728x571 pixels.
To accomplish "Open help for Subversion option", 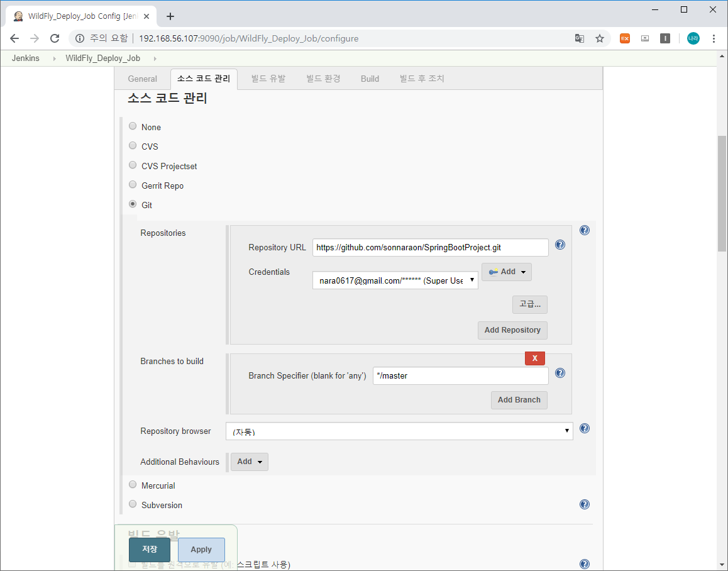I will click(x=585, y=504).
